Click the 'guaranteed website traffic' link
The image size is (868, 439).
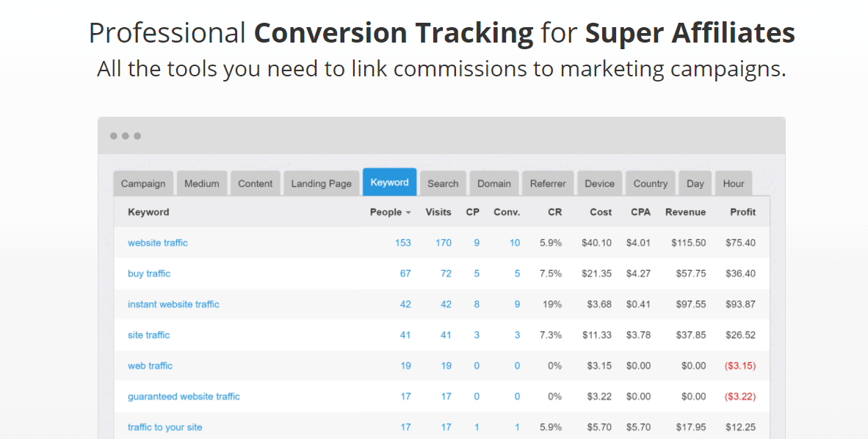(x=184, y=397)
